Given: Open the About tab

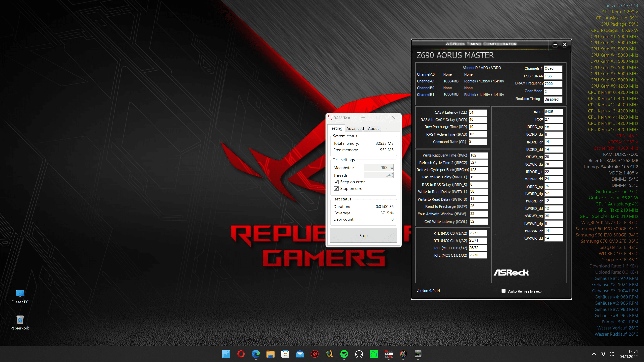Looking at the screenshot, I should click(373, 128).
